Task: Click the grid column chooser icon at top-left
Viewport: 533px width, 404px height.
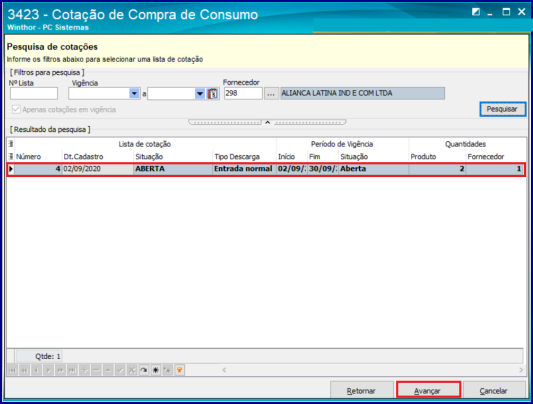Action: 11,144
